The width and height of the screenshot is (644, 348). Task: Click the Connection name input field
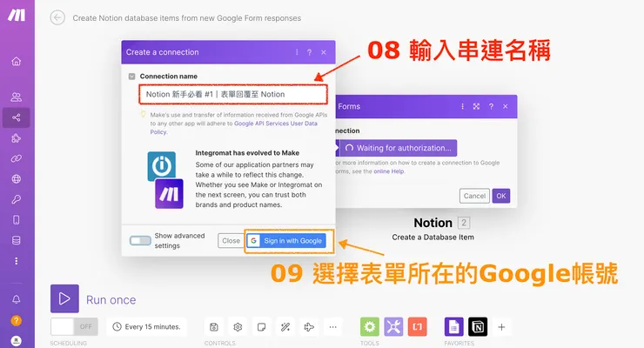click(233, 94)
